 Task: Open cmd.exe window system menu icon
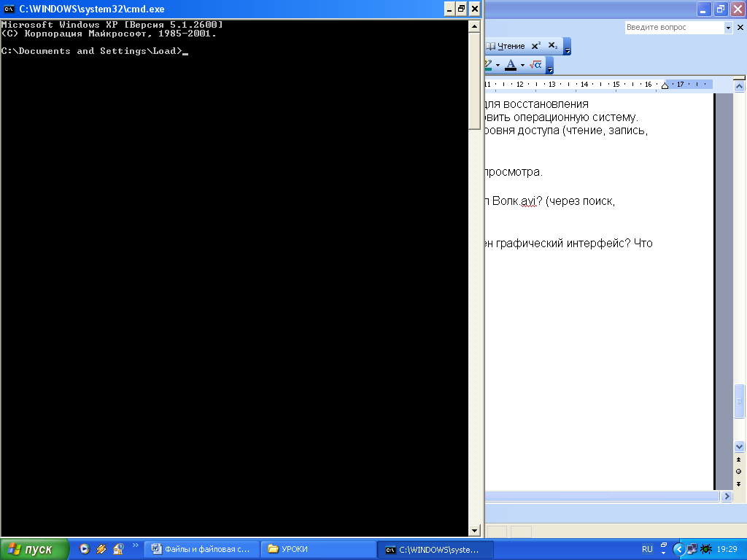point(9,9)
